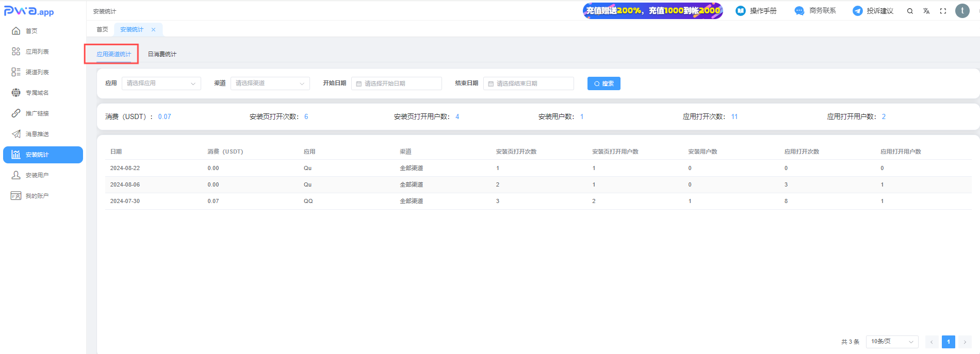Toggle fullscreen mode icon

(943, 11)
